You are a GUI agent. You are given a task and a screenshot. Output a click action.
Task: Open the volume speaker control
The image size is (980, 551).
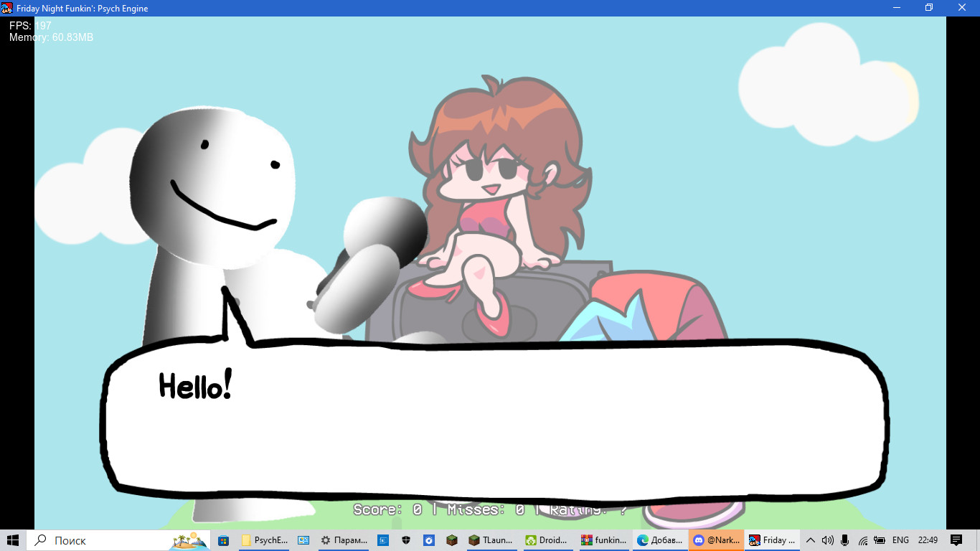tap(828, 540)
